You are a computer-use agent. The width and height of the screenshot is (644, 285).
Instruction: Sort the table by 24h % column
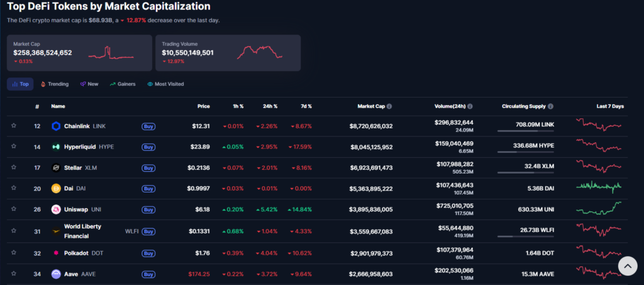click(270, 106)
